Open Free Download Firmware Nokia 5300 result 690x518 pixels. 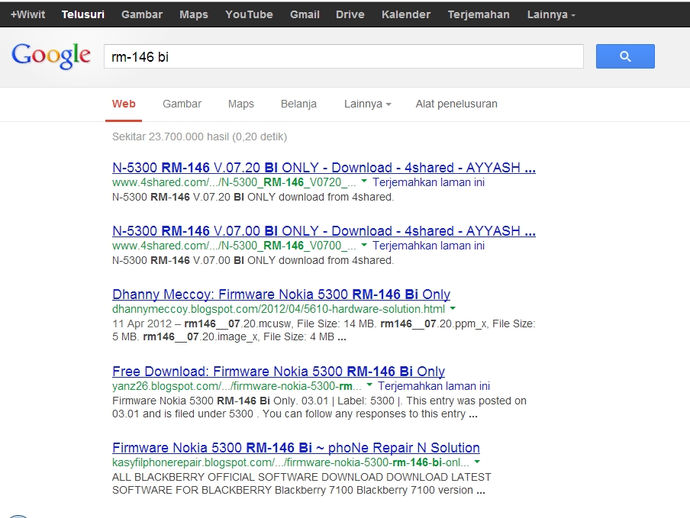click(x=279, y=371)
